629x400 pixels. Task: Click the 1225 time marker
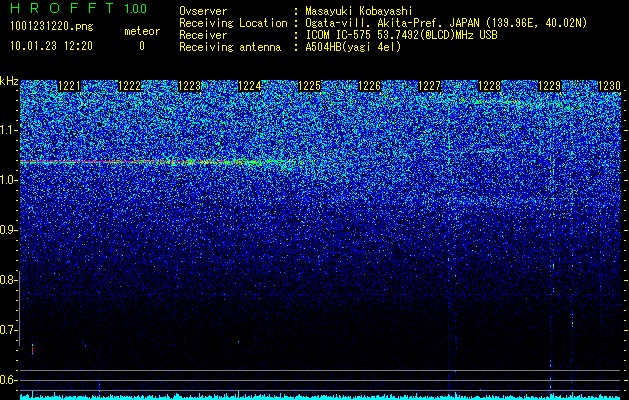(x=310, y=86)
